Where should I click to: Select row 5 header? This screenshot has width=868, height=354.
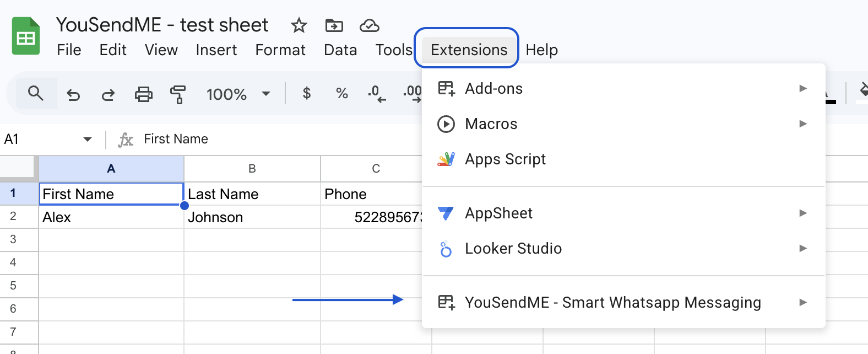coord(19,286)
